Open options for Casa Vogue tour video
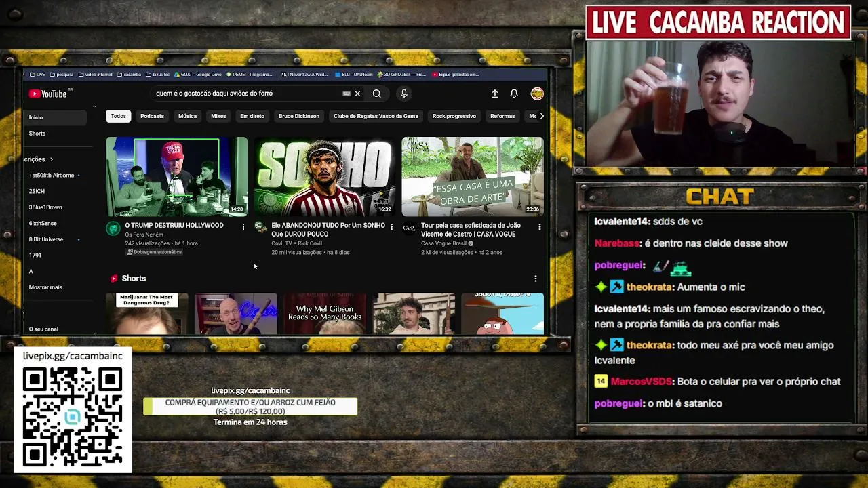 [x=539, y=226]
